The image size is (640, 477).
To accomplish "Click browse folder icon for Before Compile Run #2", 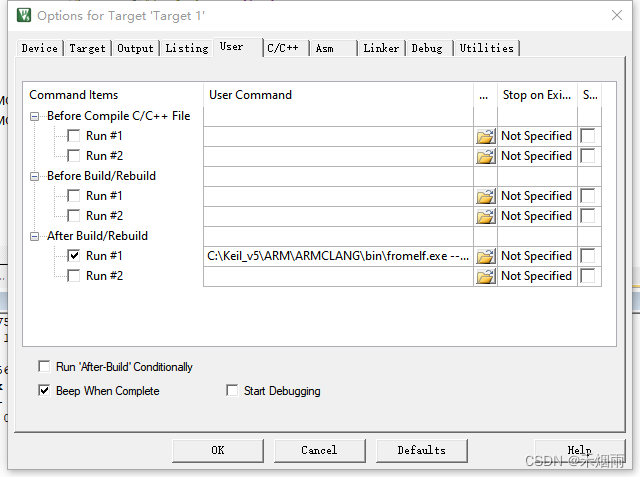I will 486,156.
